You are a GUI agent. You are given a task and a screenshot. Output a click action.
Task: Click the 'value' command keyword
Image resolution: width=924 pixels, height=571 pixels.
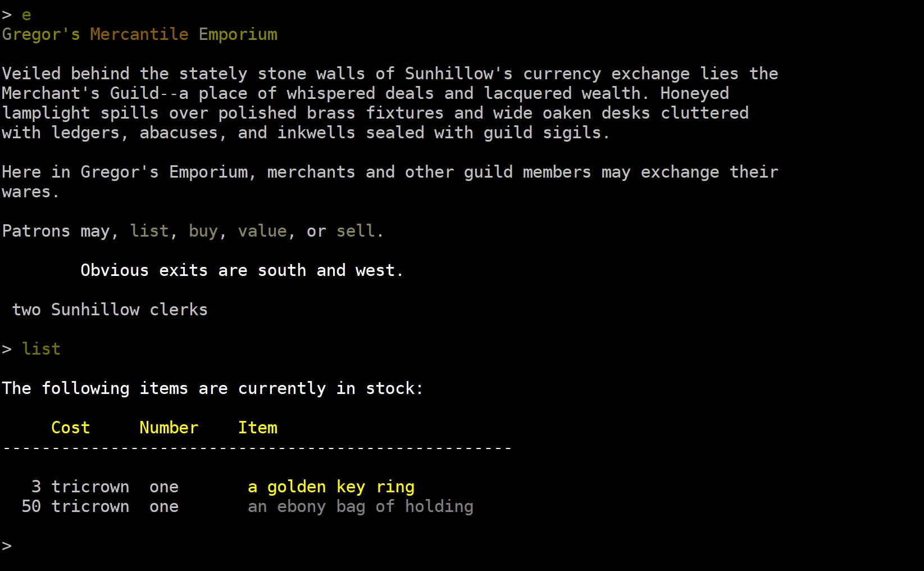click(262, 231)
